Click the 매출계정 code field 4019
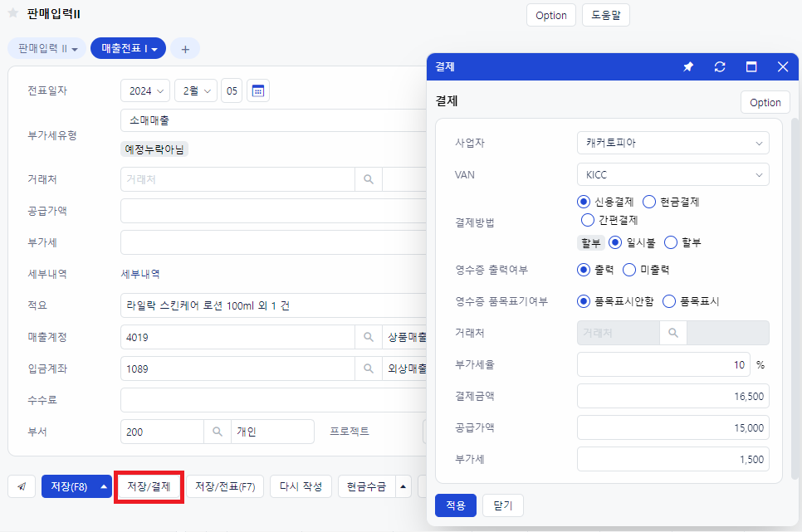The image size is (802, 532). tap(237, 337)
